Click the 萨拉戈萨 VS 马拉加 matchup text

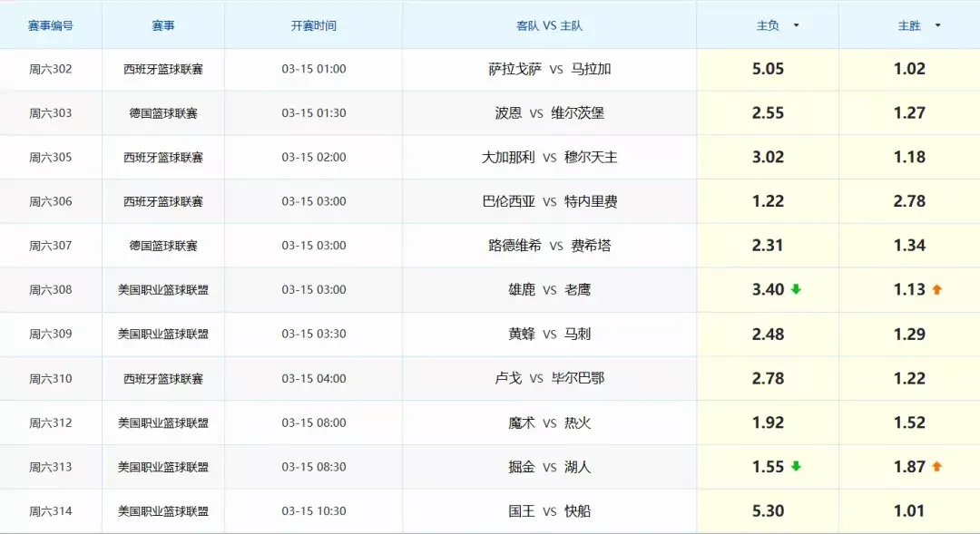coord(548,69)
